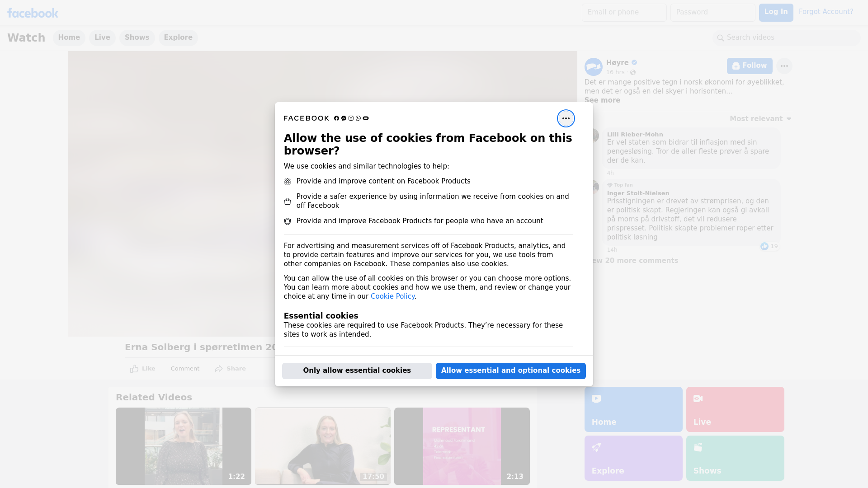The image size is (868, 488).
Task: Open related video with 1:22 duration
Action: 184,446
